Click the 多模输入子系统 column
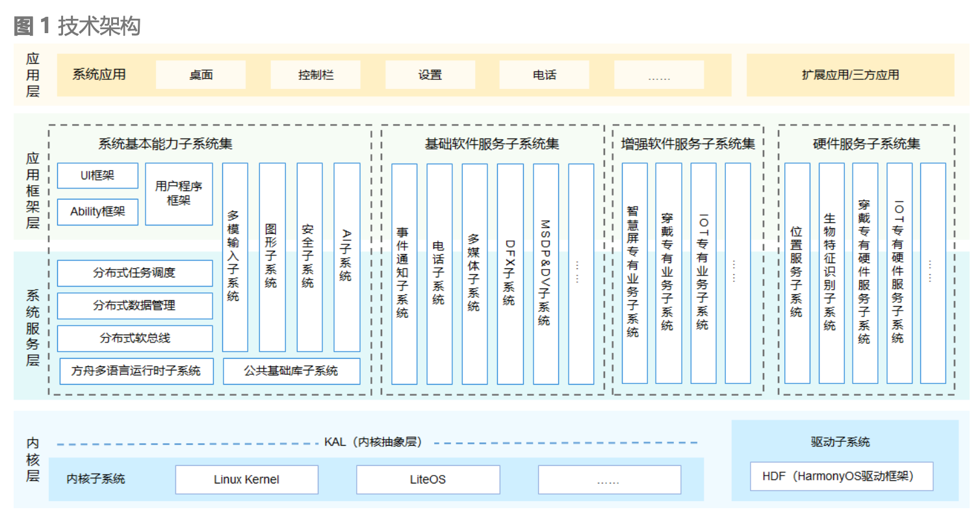Viewport: 980px width, 525px height. (235, 257)
